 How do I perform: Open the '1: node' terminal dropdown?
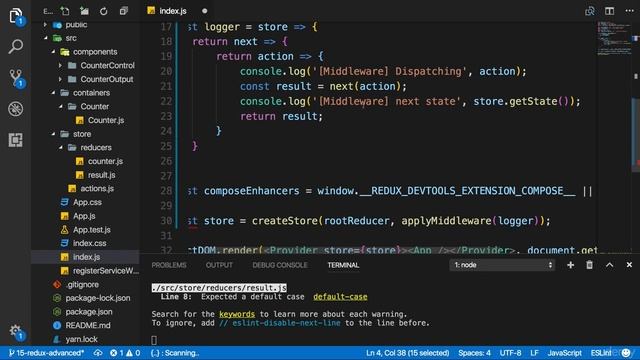503,265
